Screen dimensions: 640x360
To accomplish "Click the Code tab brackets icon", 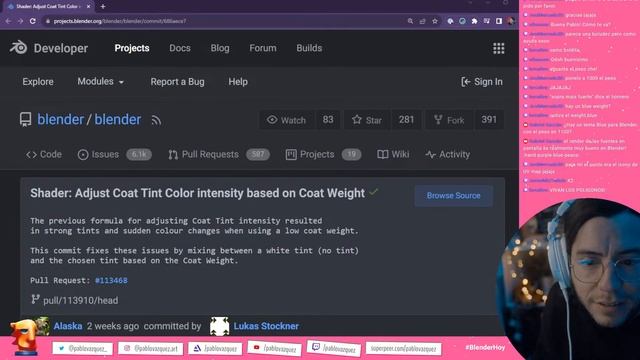I will 31,155.
